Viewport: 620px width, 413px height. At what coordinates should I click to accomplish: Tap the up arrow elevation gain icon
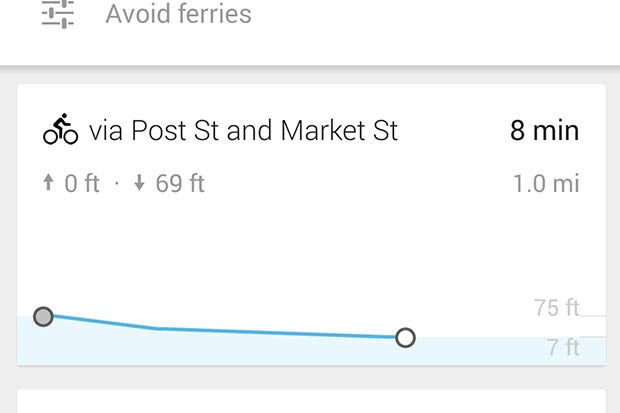(x=48, y=183)
